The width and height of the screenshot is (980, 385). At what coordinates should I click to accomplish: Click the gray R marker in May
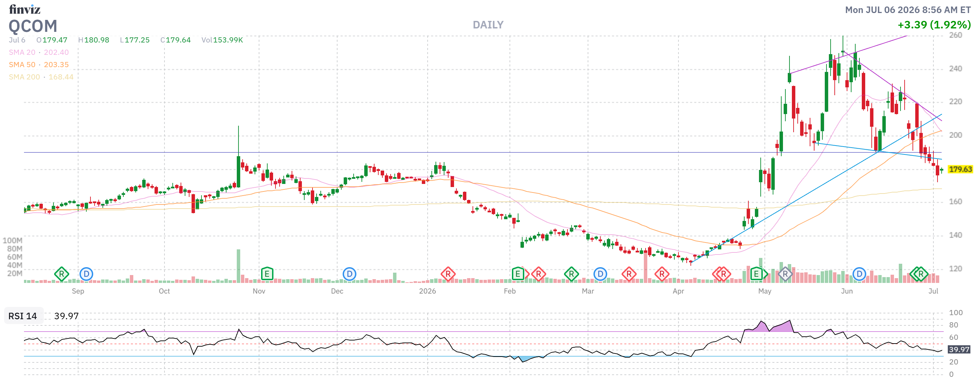pos(785,274)
